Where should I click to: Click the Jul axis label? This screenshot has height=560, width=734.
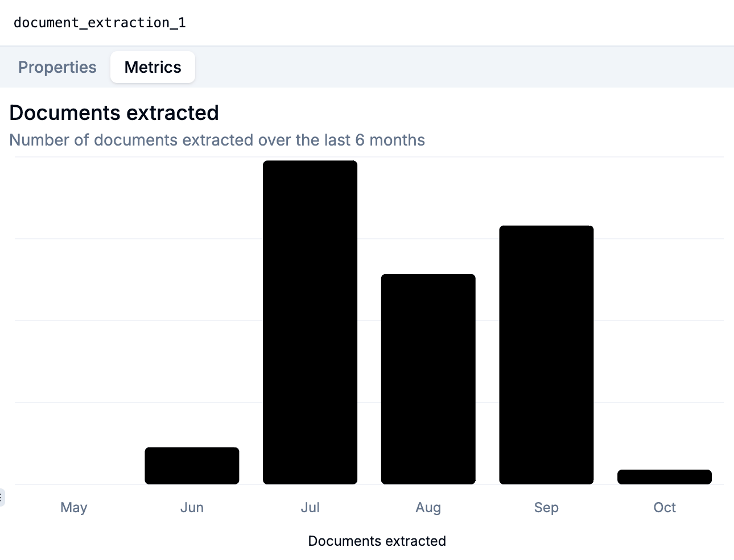pos(310,507)
